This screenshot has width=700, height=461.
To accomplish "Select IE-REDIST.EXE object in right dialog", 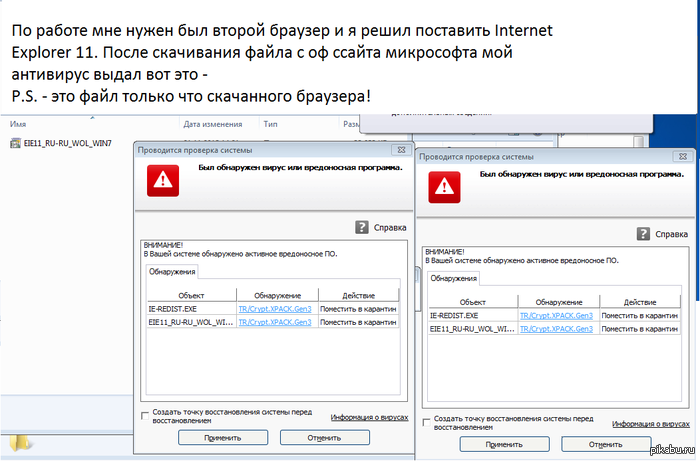I will tap(454, 316).
